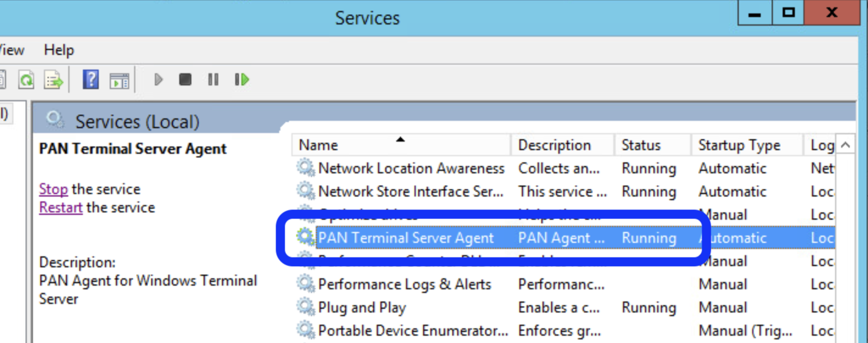The height and width of the screenshot is (343, 868).
Task: Sort by the Status column header
Action: coord(652,145)
